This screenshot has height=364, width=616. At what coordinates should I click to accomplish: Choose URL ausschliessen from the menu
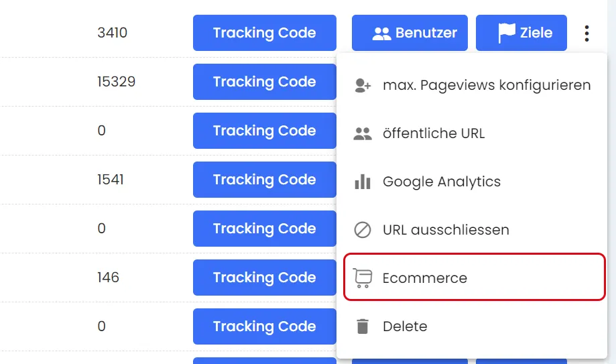[446, 230]
